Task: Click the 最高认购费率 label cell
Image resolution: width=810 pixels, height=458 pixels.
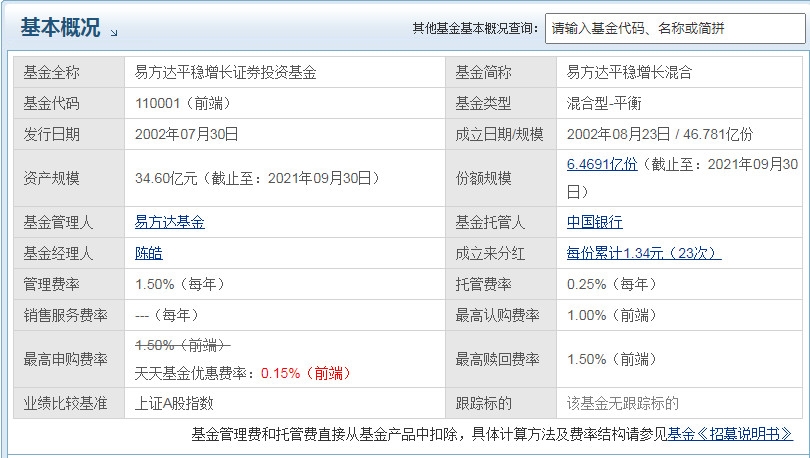Action: 501,315
